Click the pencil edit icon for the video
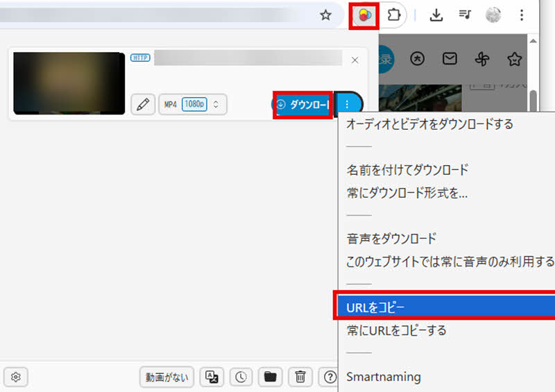 pos(143,105)
